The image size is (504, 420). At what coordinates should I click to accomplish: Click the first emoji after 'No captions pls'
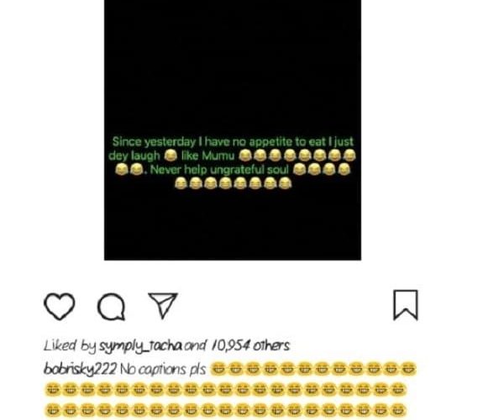[218, 369]
